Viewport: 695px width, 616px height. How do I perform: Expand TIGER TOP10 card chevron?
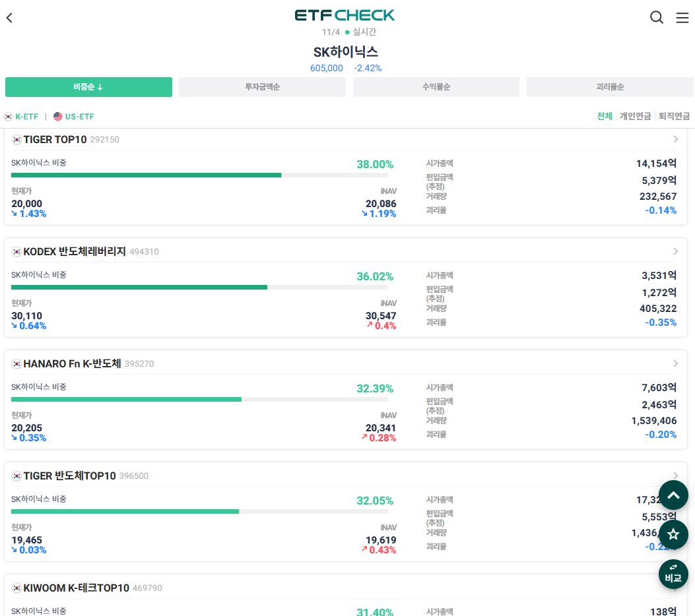675,139
